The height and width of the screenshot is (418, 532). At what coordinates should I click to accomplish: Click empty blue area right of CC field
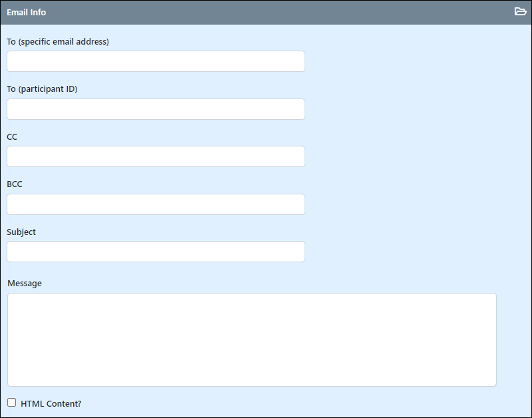tap(418, 156)
